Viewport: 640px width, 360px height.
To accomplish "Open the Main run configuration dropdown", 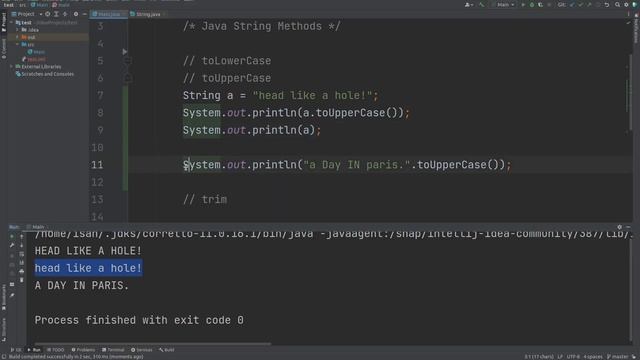I will click(x=504, y=4).
